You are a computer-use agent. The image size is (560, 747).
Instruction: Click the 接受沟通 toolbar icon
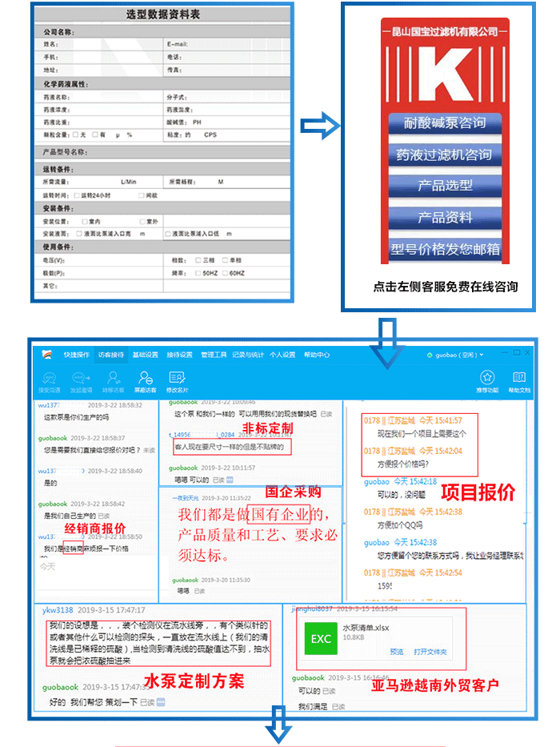48,379
